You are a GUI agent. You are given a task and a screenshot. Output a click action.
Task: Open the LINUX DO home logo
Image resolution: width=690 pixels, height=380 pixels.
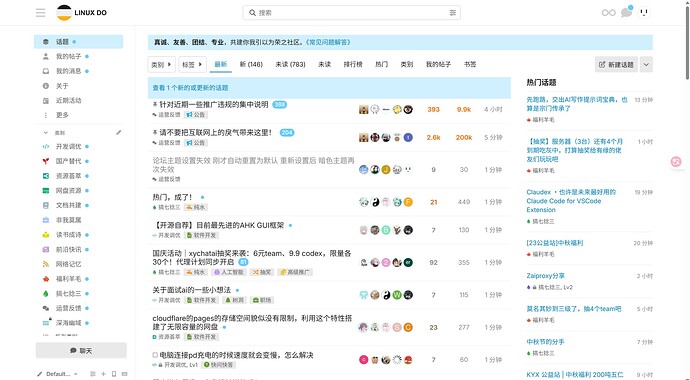(82, 13)
